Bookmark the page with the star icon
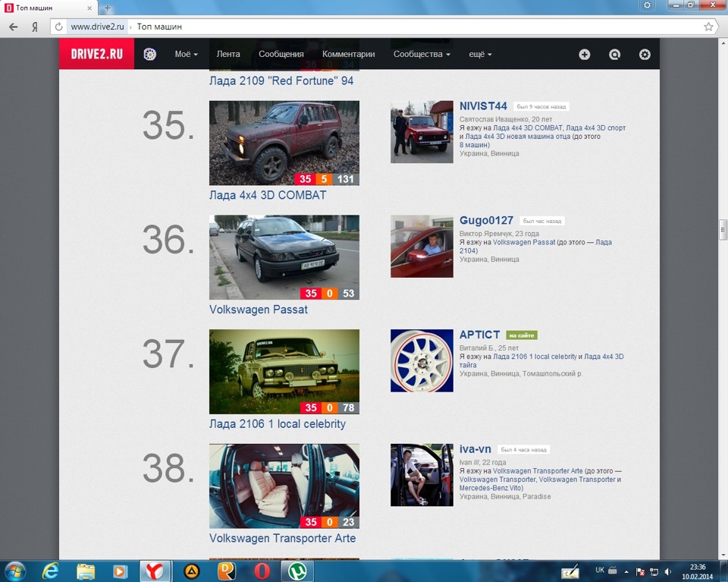728x582 pixels. coord(708,27)
